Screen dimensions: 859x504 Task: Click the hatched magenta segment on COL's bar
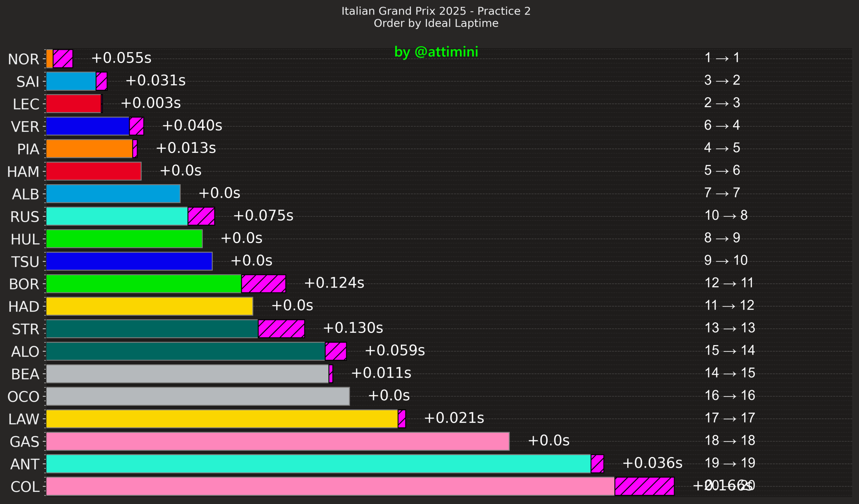coord(644,486)
